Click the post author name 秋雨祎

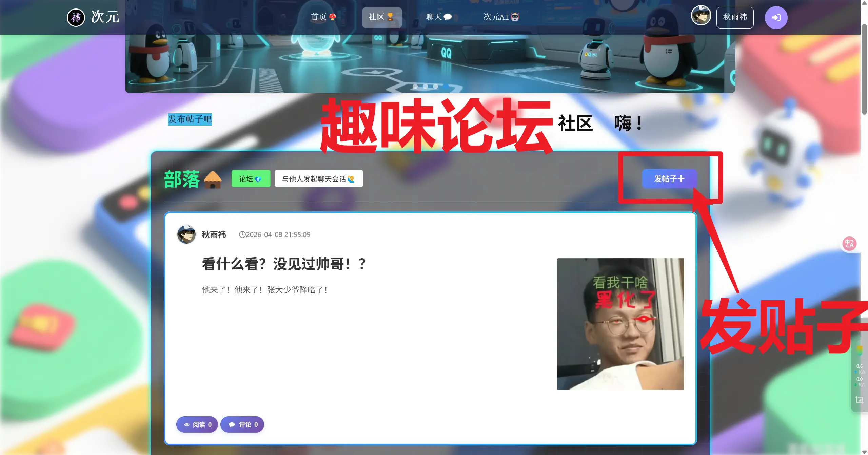click(214, 234)
